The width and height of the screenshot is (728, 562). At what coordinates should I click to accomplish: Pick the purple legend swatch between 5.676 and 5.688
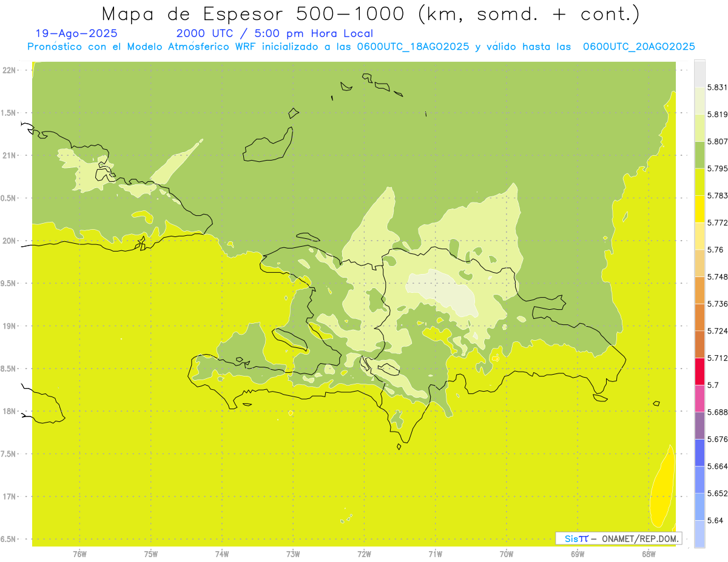pos(699,425)
